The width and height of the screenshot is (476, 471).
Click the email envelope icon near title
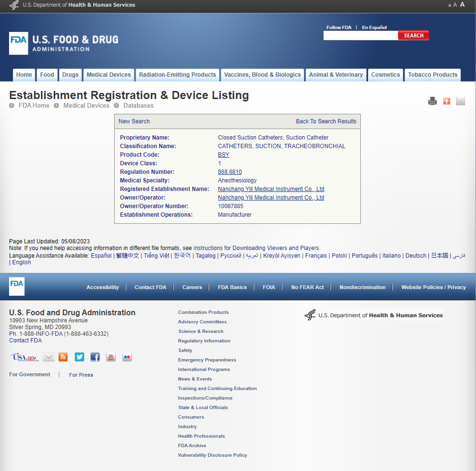click(x=460, y=101)
